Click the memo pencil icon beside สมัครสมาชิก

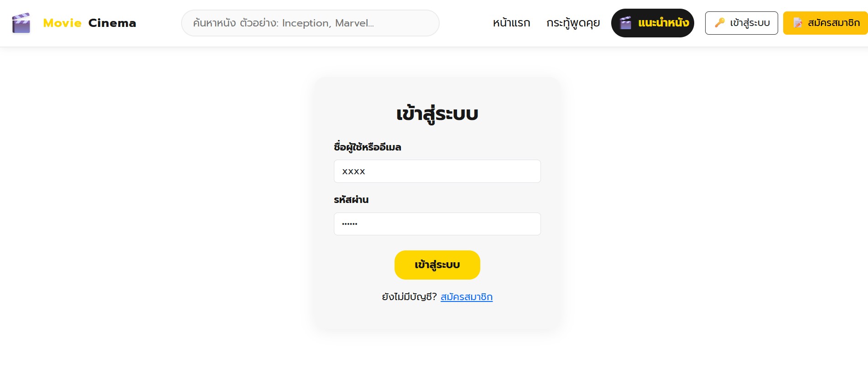point(798,23)
